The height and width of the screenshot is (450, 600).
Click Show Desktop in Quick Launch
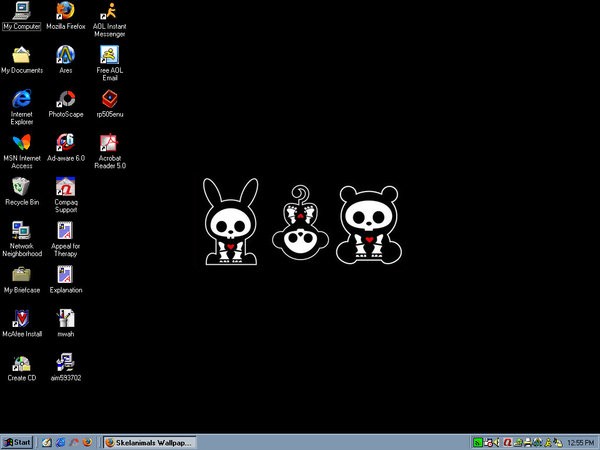47,442
